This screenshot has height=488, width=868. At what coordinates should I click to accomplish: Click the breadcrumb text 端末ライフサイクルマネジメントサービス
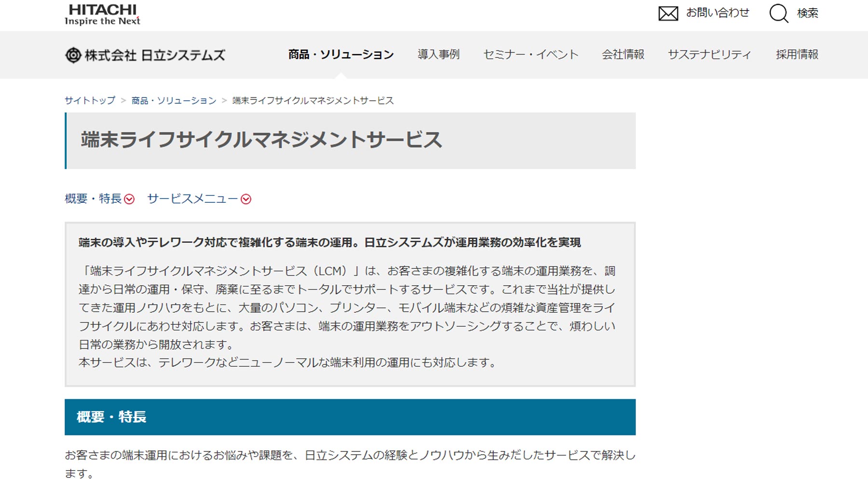[x=313, y=100]
